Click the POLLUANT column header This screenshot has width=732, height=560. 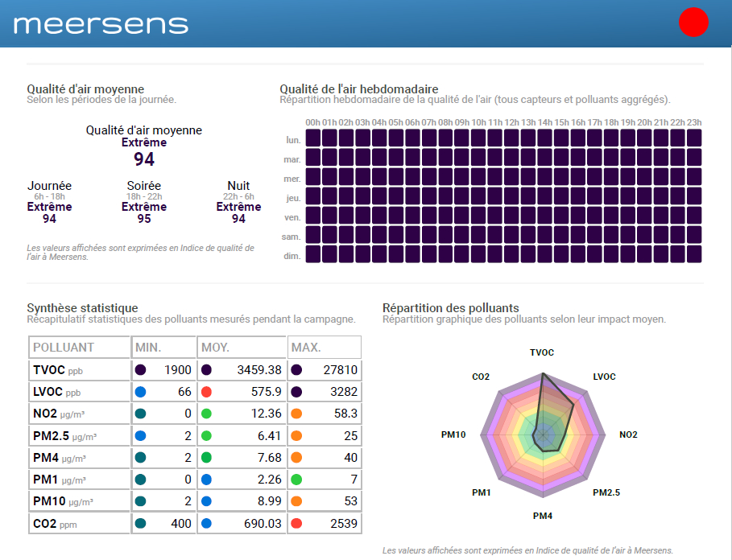(63, 348)
